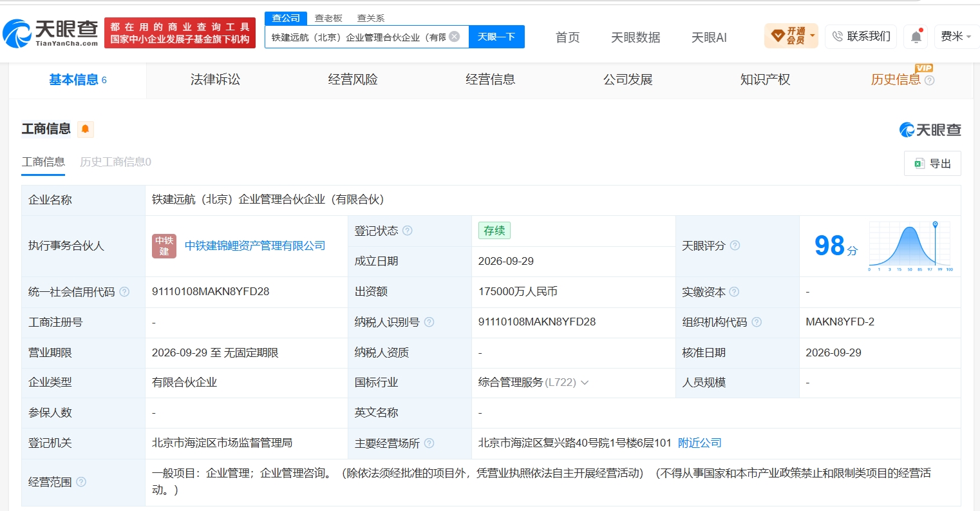The width and height of the screenshot is (980, 511).
Task: Click the orange alert bell beside 工商信息
Action: (85, 130)
